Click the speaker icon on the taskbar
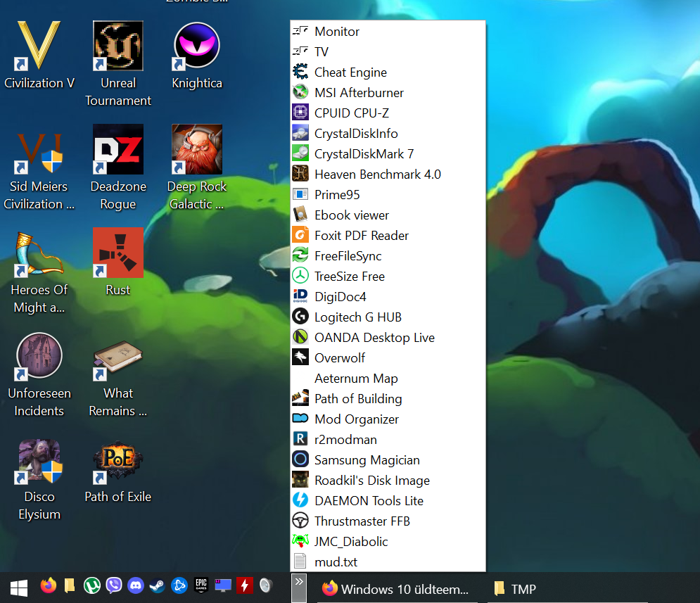 pos(266,585)
